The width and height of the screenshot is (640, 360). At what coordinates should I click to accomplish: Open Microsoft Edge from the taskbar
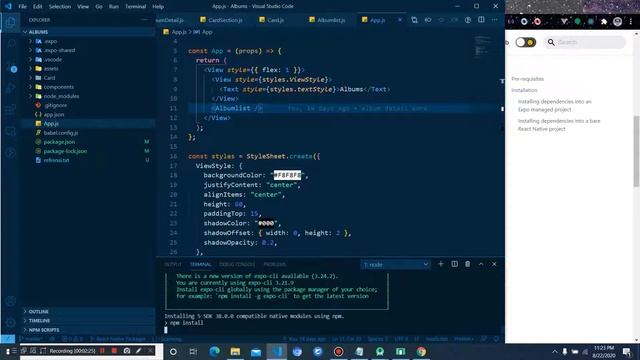point(214,351)
